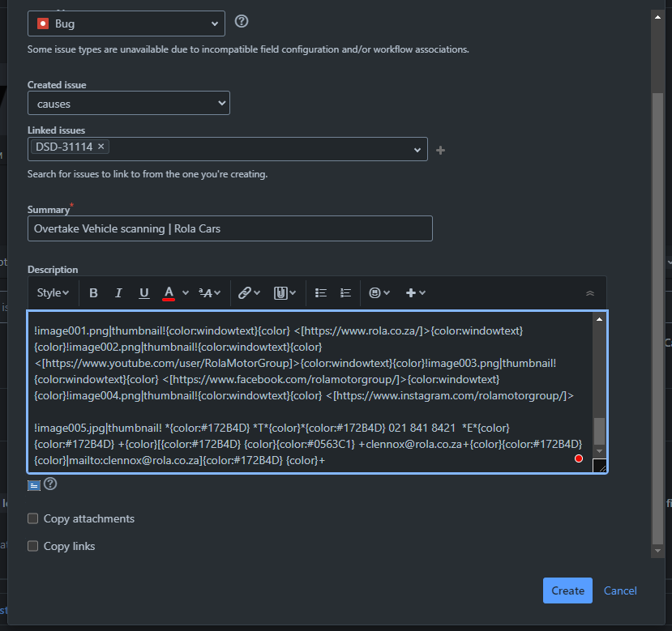
Task: Click the description scrollbar down arrow
Action: [599, 451]
